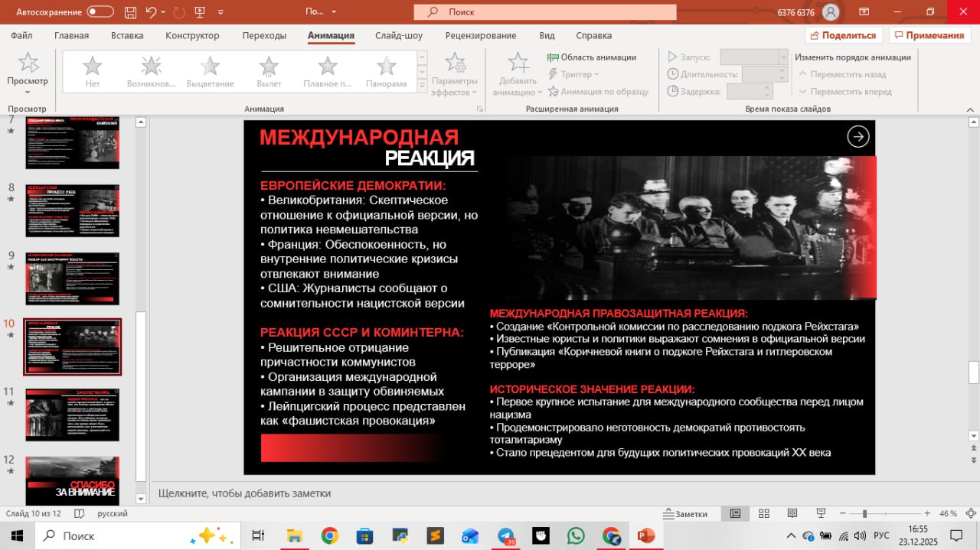The height and width of the screenshot is (550, 980).
Task: Open the Trigger (Триггер) dropdown
Action: point(573,74)
